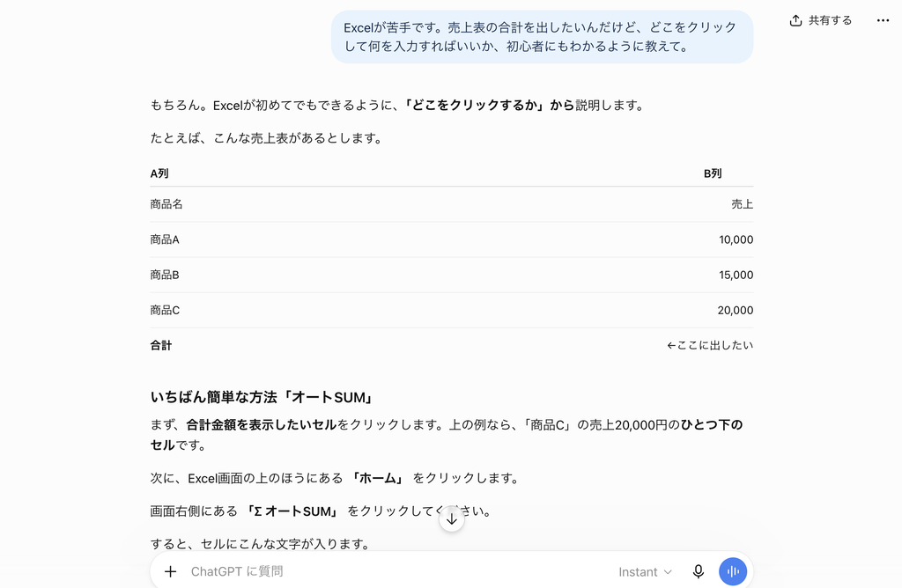Click the bold 「Σ オートSUM」 text
The image size is (902, 588).
292,511
